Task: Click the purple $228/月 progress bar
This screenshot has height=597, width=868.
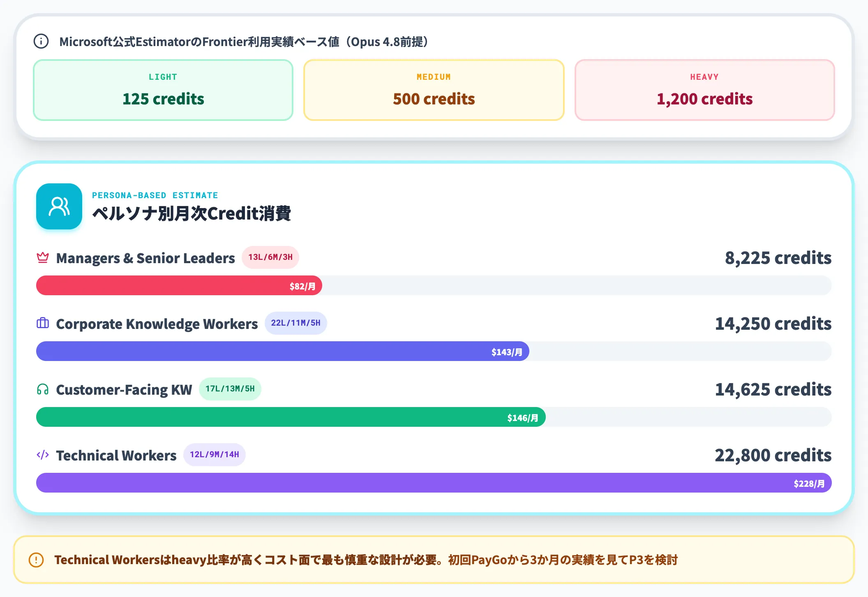Action: tap(434, 483)
